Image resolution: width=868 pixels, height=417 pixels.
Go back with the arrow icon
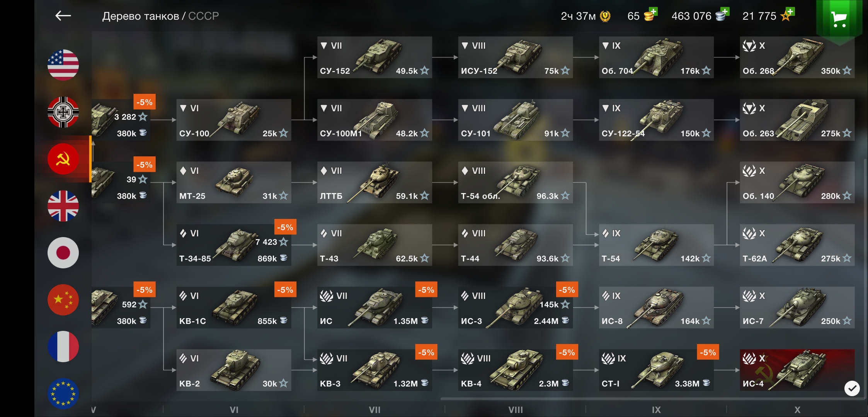(63, 16)
